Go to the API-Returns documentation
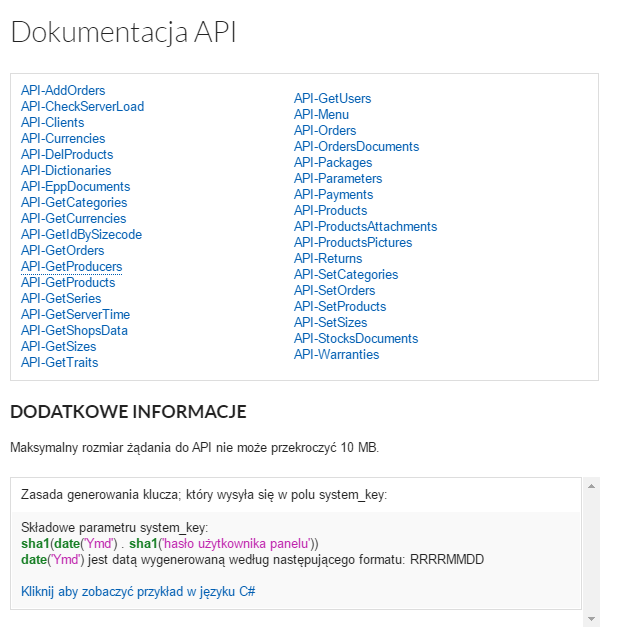The height and width of the screenshot is (627, 618). [328, 259]
